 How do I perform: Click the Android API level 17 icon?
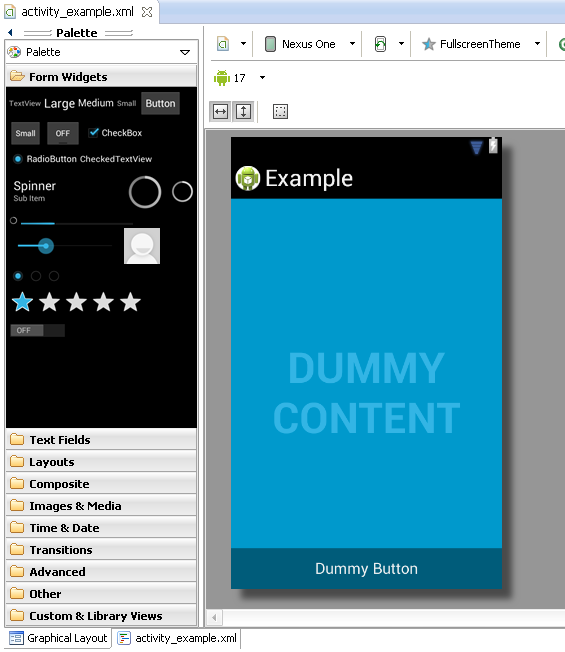click(x=222, y=78)
